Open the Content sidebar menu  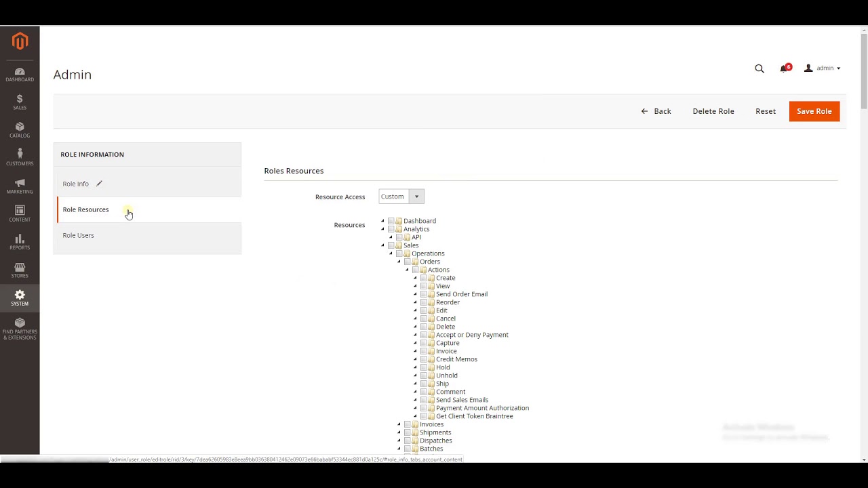click(20, 215)
